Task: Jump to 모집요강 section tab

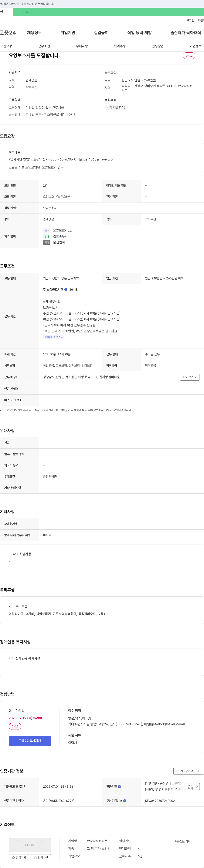Action: (6, 46)
